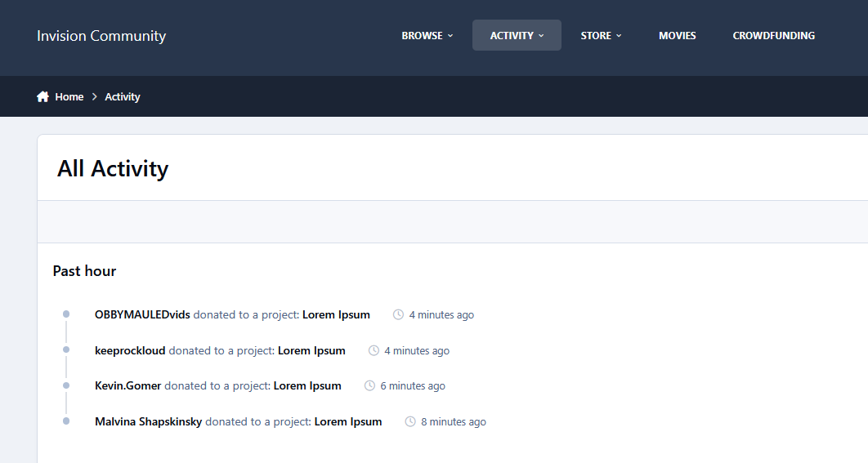Open the Invision Community site title
Viewport: 868px width, 463px height.
tap(101, 36)
